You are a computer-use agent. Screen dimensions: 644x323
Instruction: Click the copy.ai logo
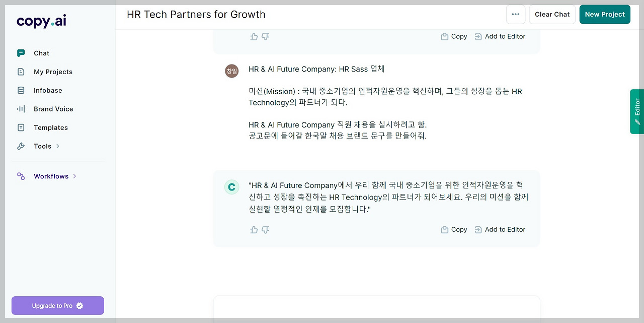click(x=41, y=21)
